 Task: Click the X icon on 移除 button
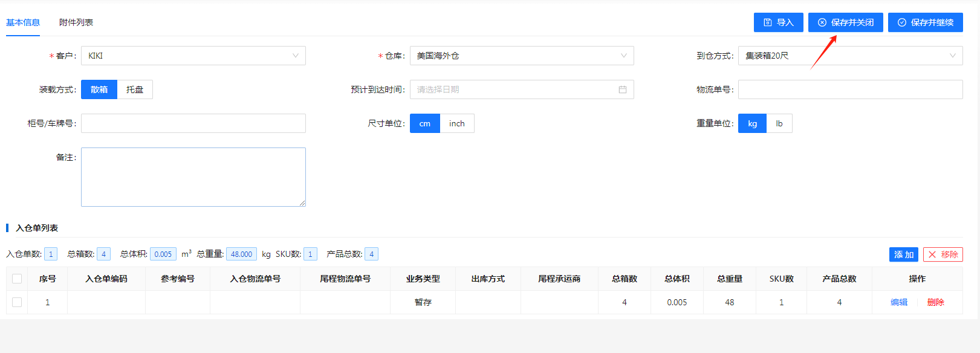coord(932,254)
